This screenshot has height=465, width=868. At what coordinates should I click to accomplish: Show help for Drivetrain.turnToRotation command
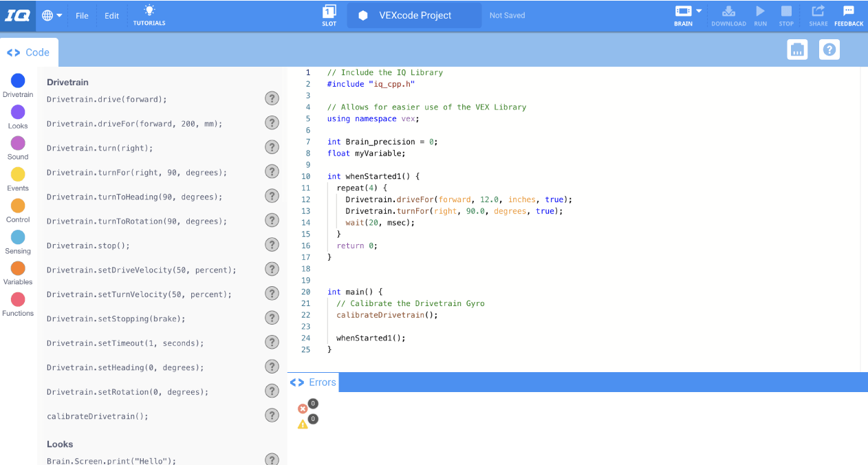[x=272, y=220]
